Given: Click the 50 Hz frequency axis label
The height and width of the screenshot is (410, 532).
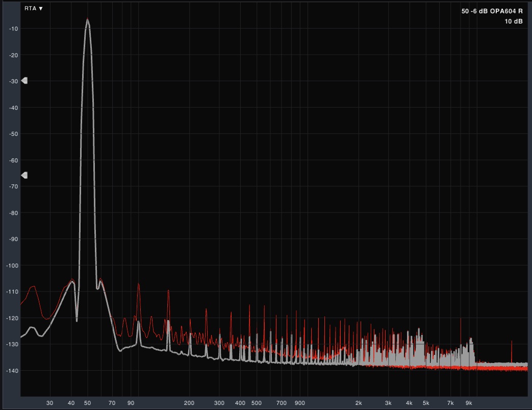Looking at the screenshot, I should point(88,403).
